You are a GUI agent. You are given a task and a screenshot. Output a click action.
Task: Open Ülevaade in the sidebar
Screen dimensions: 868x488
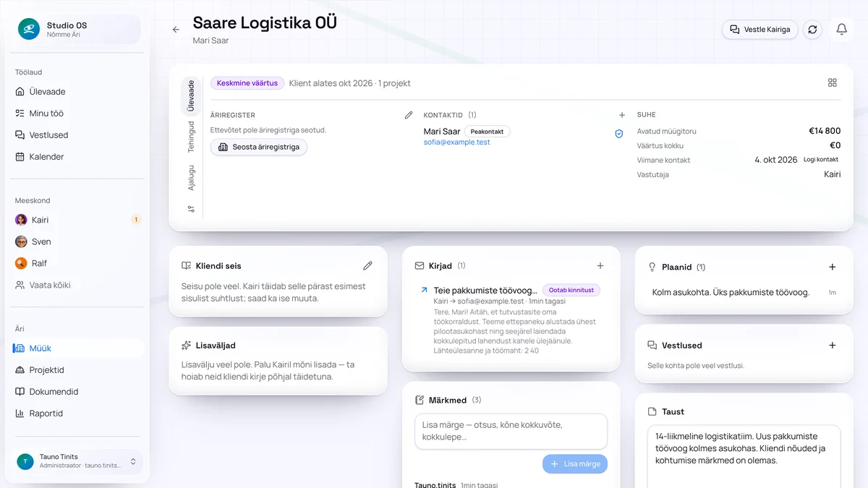pos(78,92)
